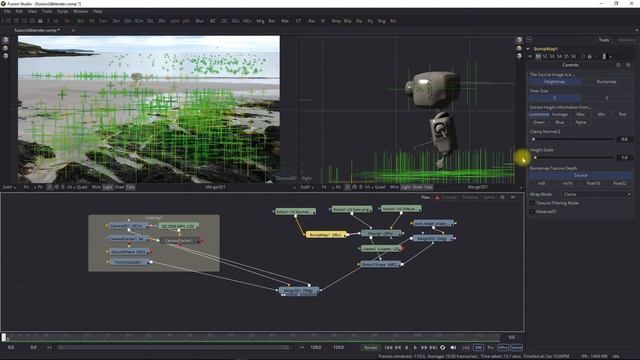Add a Background tool via BG toolbar button
This screenshot has height=360, width=640.
[80, 21]
